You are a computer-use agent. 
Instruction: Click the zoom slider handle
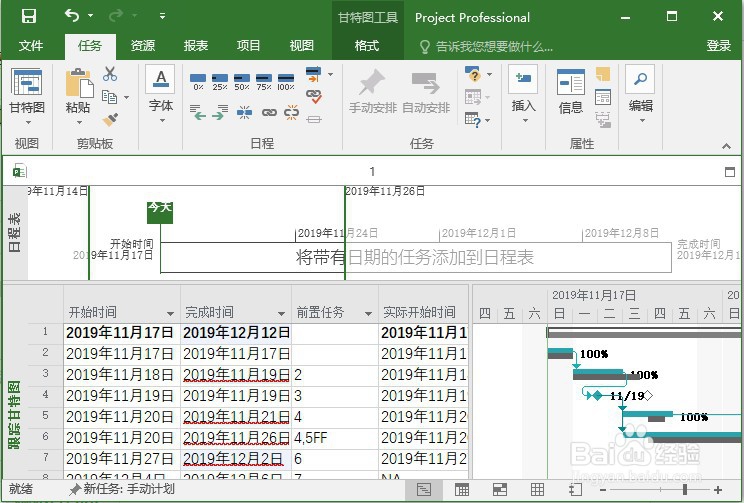click(x=685, y=490)
